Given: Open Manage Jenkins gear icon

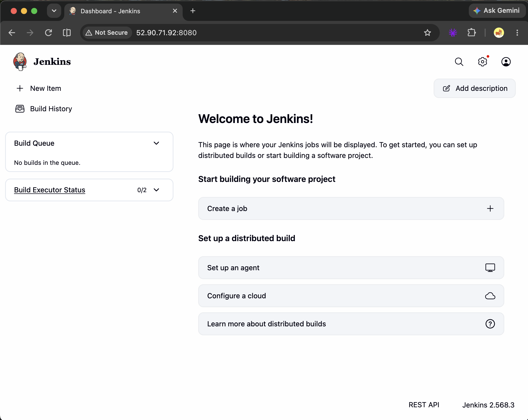Looking at the screenshot, I should [482, 62].
